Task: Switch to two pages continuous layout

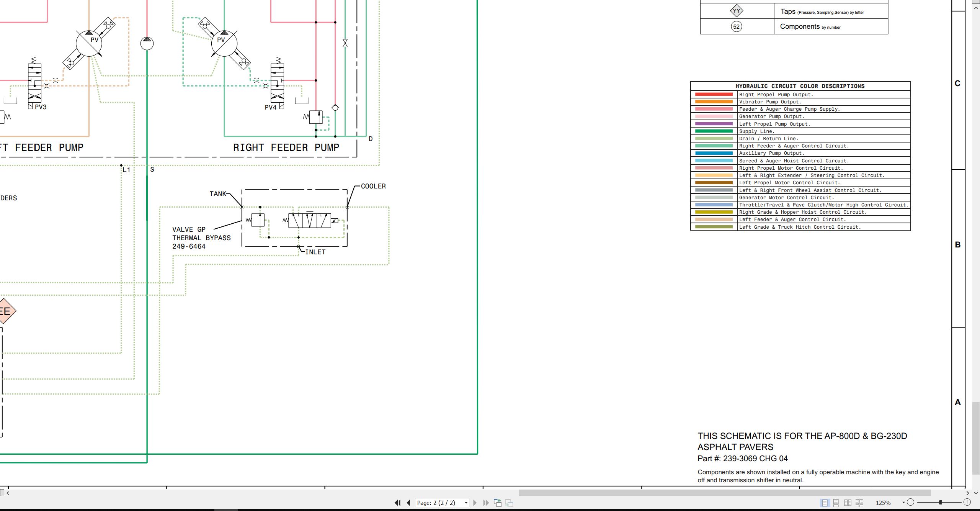Action: click(x=859, y=503)
